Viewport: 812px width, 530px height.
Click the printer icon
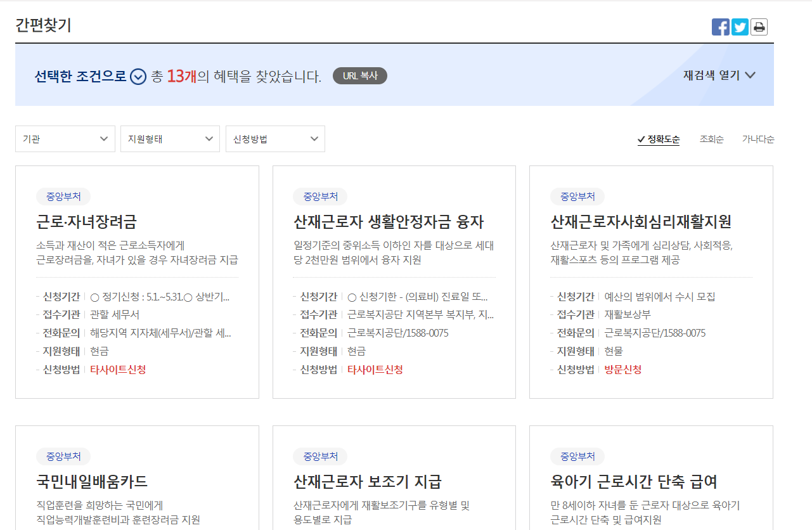coord(759,27)
